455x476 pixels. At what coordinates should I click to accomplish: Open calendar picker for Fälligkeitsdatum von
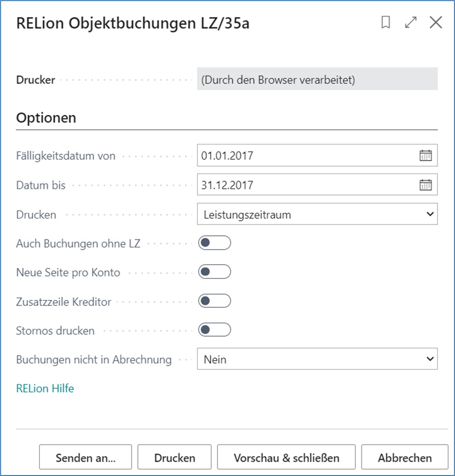tap(426, 156)
